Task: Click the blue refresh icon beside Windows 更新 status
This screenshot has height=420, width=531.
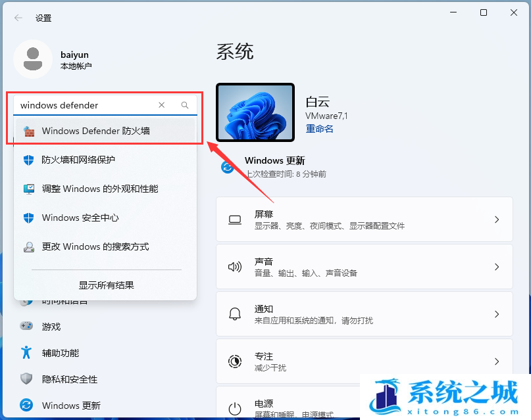Action: 228,167
